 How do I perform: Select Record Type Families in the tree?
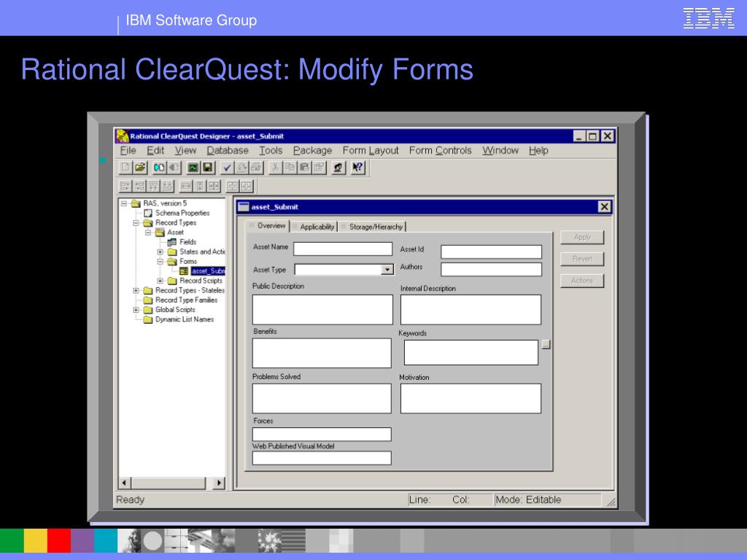coord(186,300)
